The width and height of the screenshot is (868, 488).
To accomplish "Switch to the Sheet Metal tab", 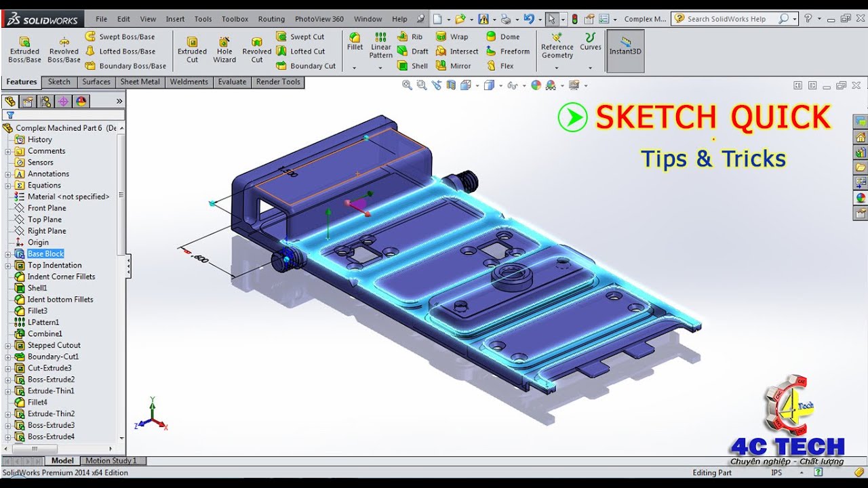I will 140,82.
